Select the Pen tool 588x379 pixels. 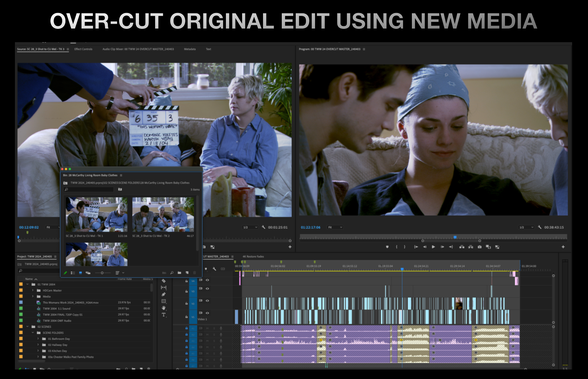[x=163, y=294]
